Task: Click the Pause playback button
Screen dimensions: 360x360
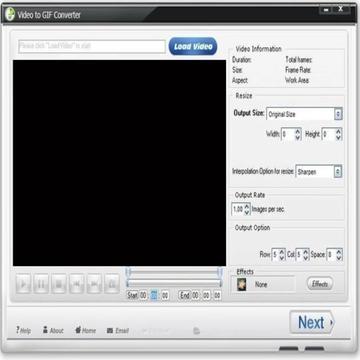Action: 41,284
